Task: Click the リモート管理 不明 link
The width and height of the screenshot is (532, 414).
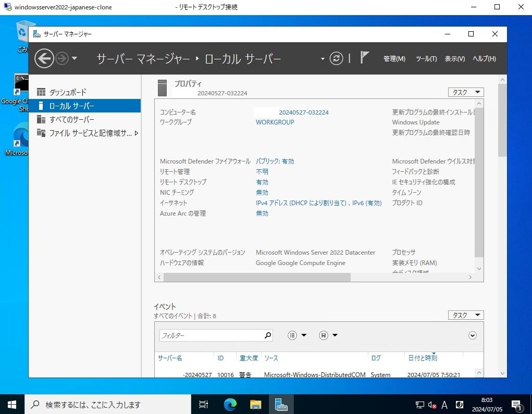Action: pyautogui.click(x=262, y=171)
